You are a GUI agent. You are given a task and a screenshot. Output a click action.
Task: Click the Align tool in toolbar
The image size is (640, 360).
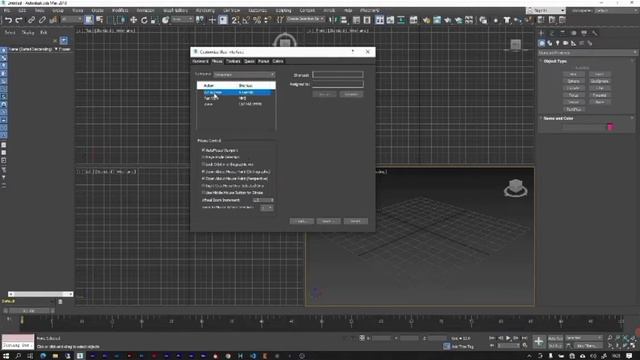tap(344, 20)
